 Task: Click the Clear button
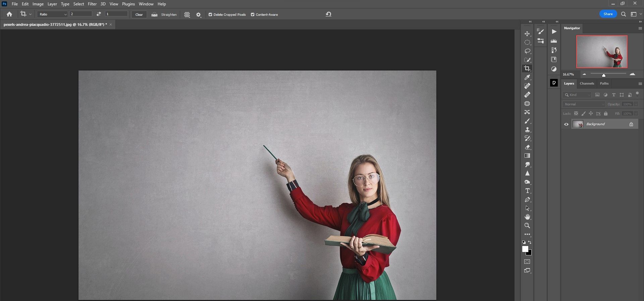click(x=139, y=14)
